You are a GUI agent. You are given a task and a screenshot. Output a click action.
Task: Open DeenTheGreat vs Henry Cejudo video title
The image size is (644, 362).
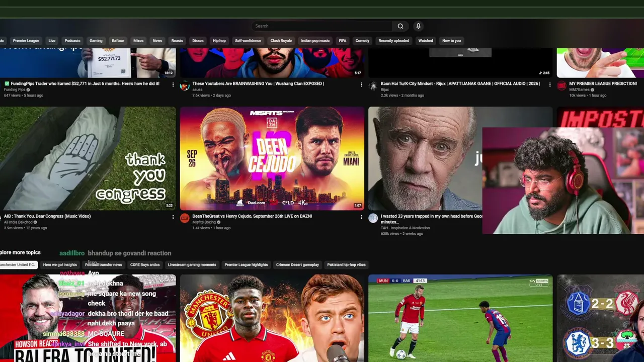point(252,216)
